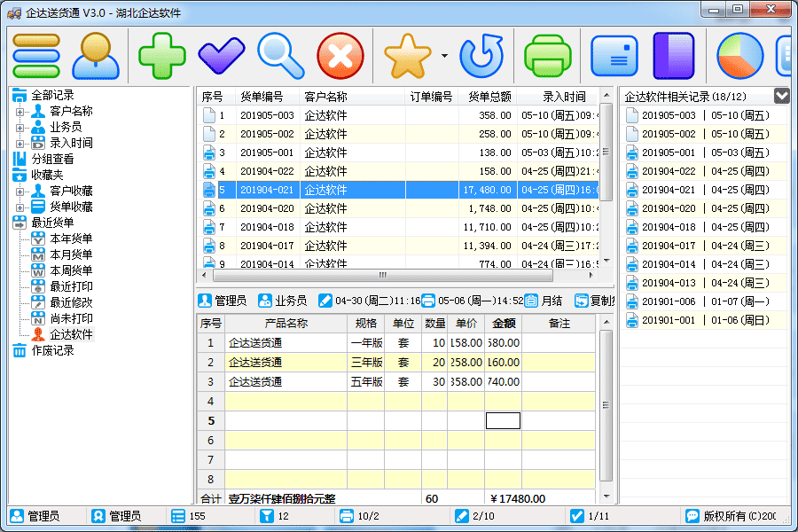Click the 五年版 specification cell
This screenshot has width=798, height=532.
coord(366,382)
